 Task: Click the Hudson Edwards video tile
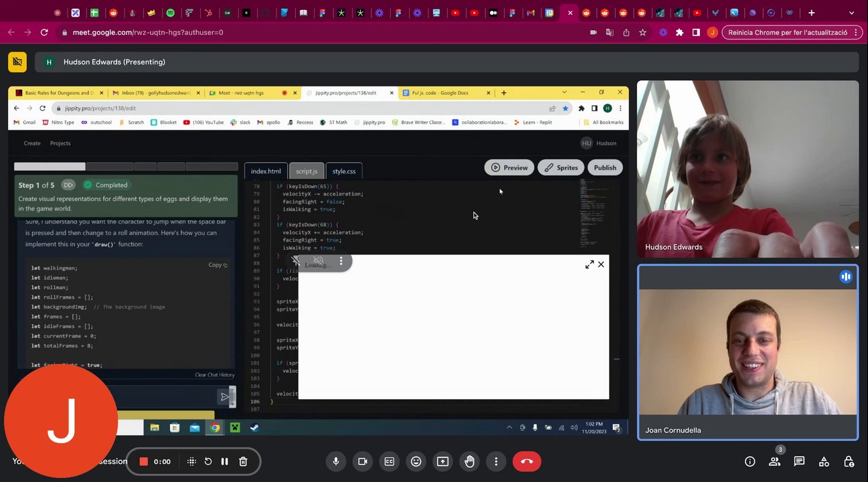pos(748,169)
